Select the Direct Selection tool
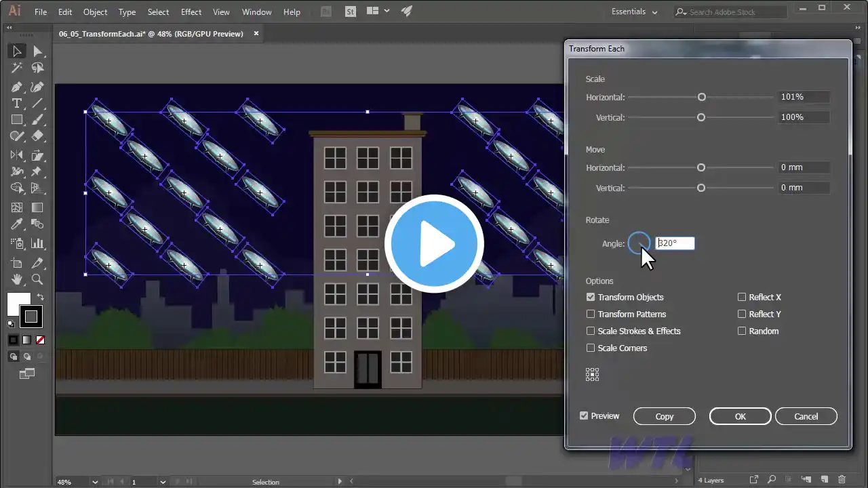The width and height of the screenshot is (868, 488). coord(37,52)
